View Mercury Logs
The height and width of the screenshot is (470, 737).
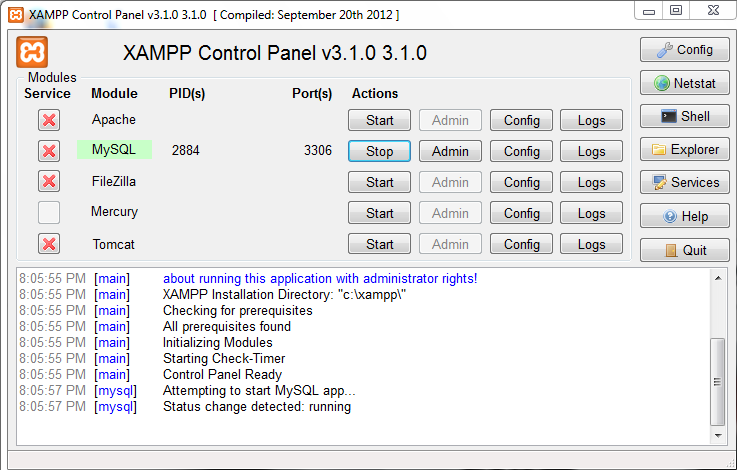(x=591, y=213)
